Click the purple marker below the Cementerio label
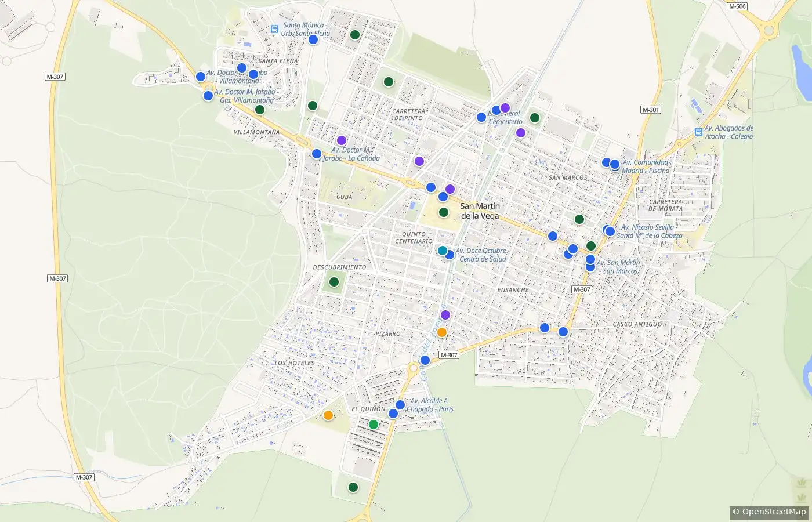The height and width of the screenshot is (522, 812). pos(521,133)
